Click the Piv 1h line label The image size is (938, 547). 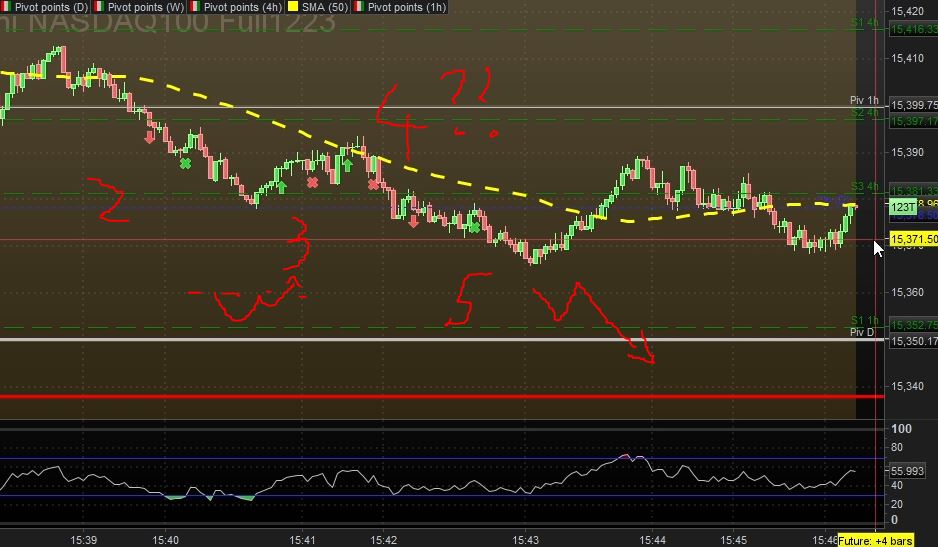pyautogui.click(x=864, y=100)
